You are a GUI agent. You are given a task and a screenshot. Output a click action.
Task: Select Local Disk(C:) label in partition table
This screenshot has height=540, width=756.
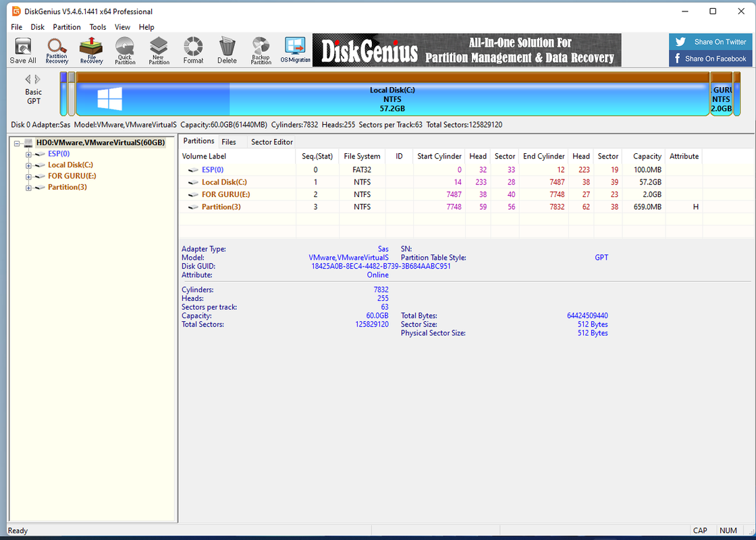tap(224, 182)
